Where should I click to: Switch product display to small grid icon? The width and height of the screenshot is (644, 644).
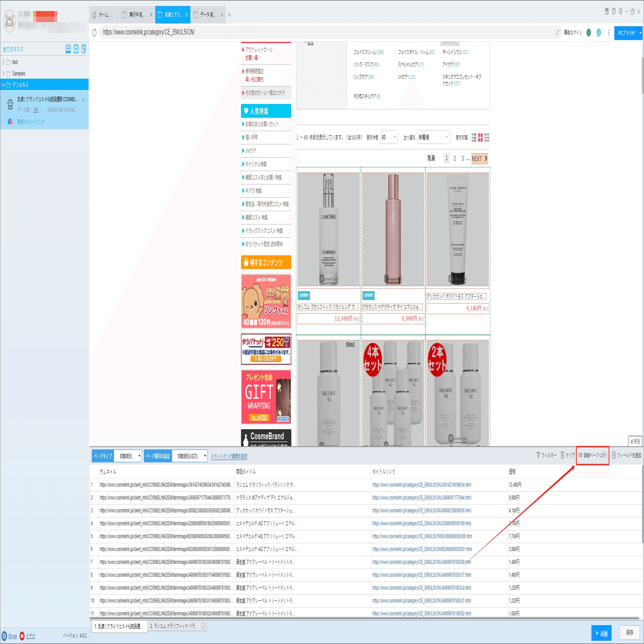pos(487,138)
